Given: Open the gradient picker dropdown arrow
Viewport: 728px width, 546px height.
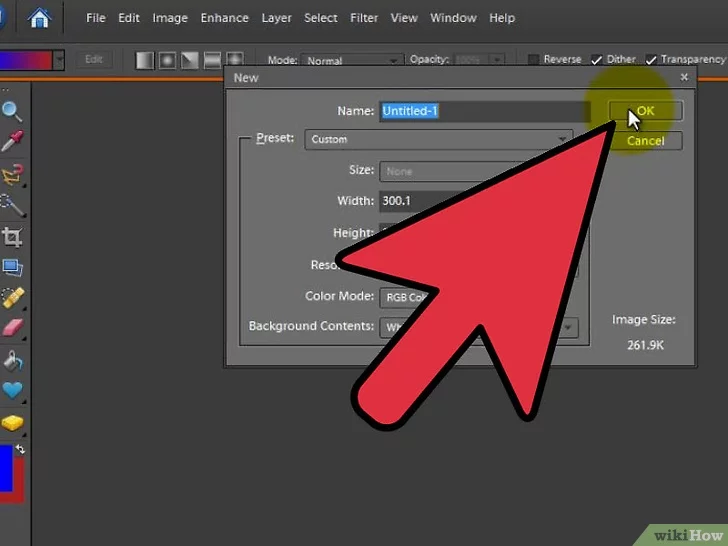Looking at the screenshot, I should coord(58,60).
